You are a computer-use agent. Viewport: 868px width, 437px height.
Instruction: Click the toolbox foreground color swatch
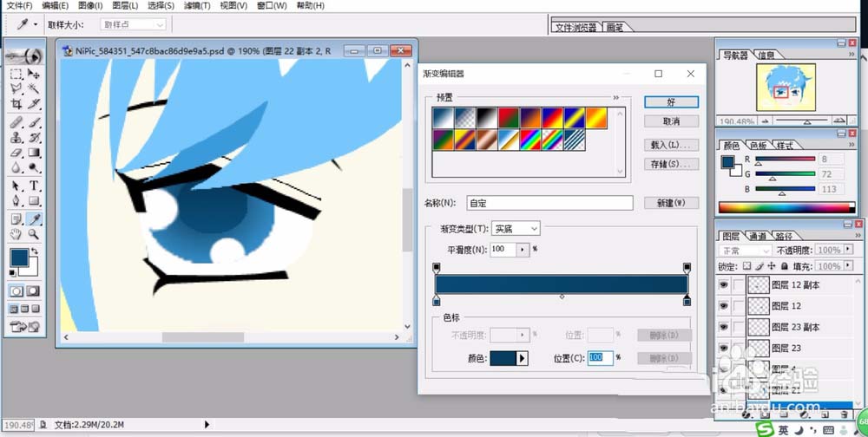click(x=20, y=258)
